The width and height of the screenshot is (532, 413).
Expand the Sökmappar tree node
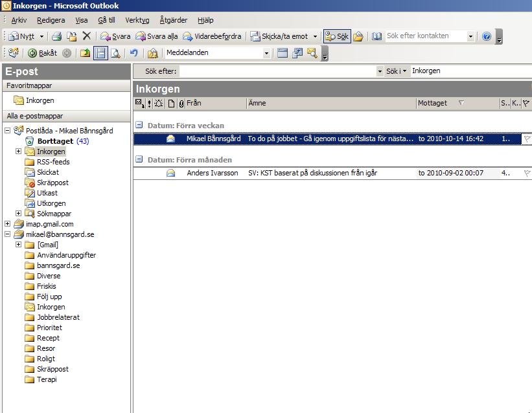coord(18,213)
